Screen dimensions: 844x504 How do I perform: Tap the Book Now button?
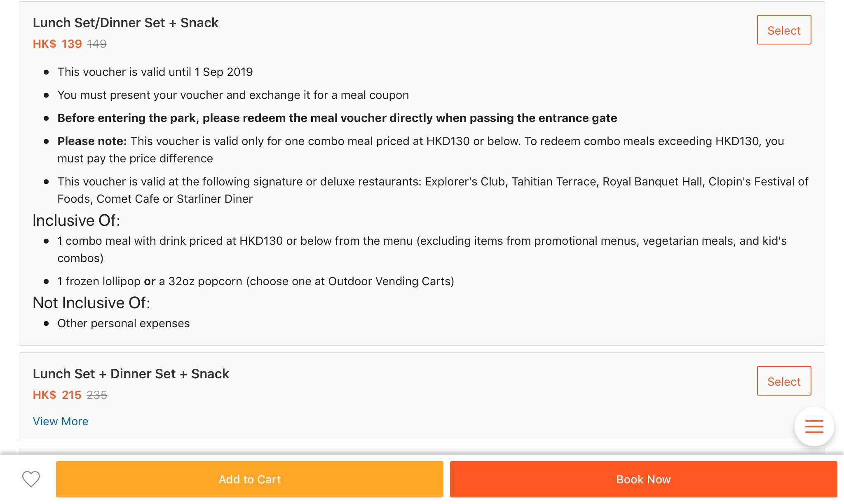[x=643, y=479]
